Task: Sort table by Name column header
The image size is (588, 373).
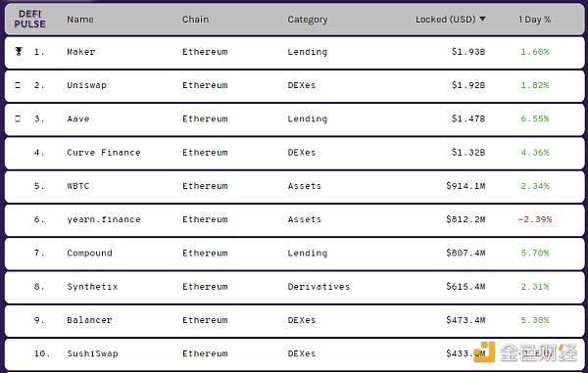Action: click(80, 20)
